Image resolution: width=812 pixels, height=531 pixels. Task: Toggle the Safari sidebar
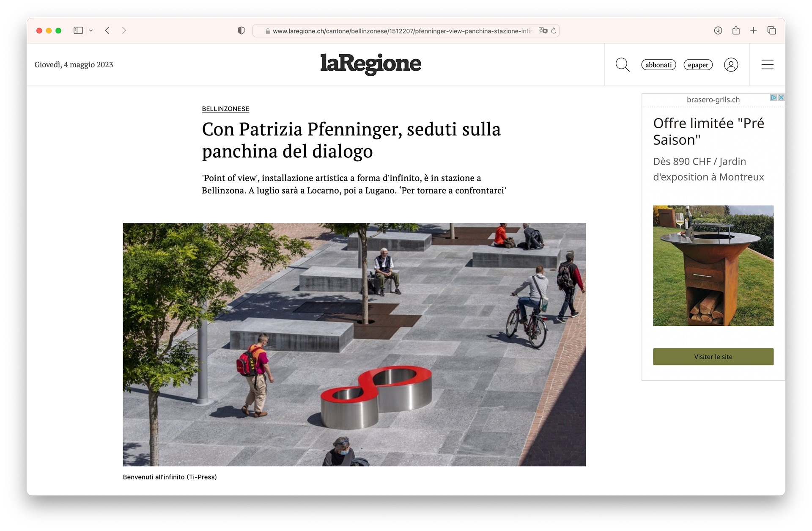tap(78, 30)
